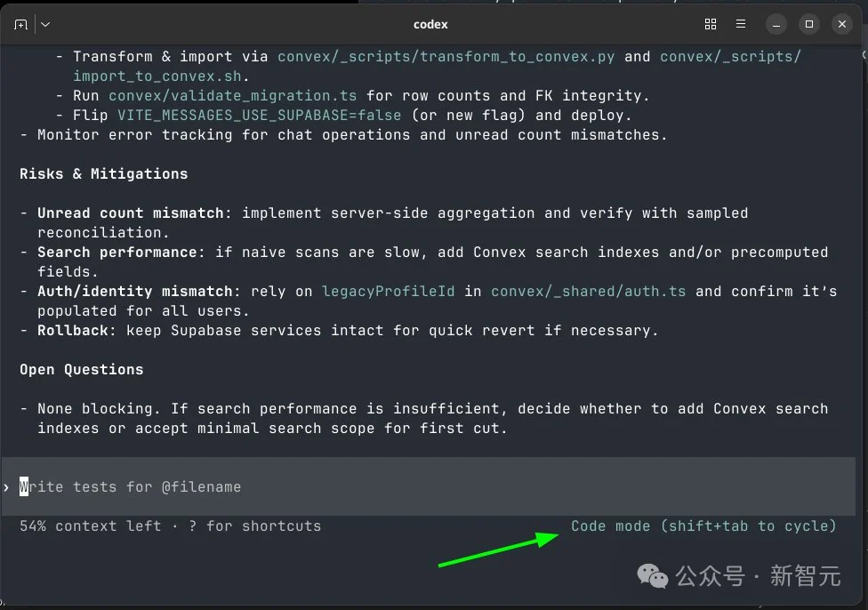Maximize the codex terminal window
Viewport: 868px width, 610px height.
click(808, 25)
